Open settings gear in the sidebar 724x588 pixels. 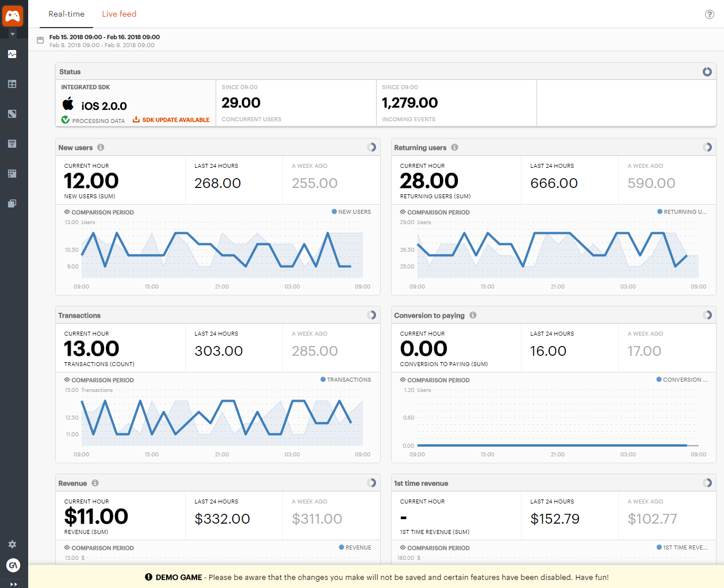click(x=12, y=544)
